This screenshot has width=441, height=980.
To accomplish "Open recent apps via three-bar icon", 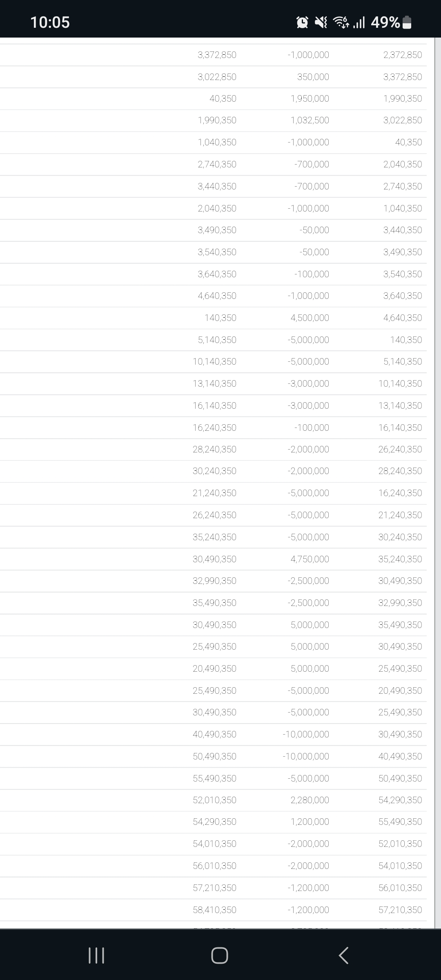I will tap(96, 955).
